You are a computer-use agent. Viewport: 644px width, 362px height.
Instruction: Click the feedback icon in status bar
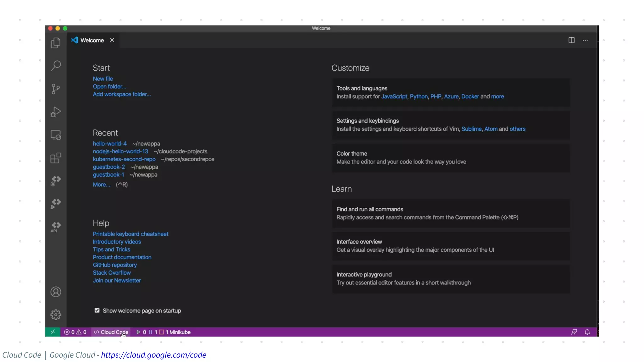(574, 332)
